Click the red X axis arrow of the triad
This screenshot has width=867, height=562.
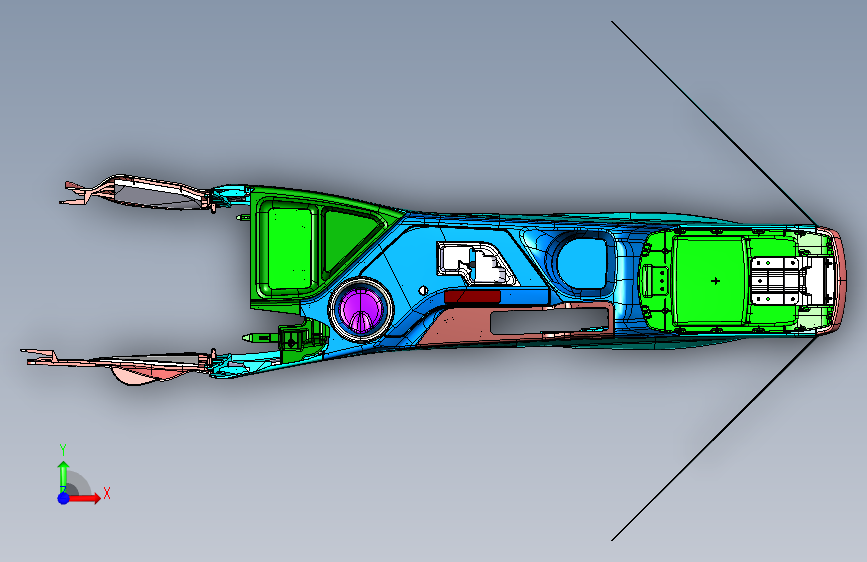(x=84, y=498)
